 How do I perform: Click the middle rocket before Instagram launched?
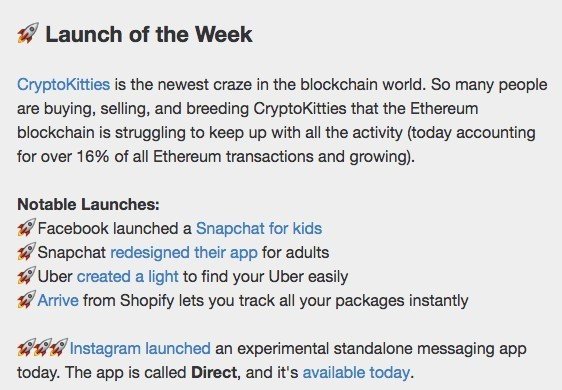42,347
